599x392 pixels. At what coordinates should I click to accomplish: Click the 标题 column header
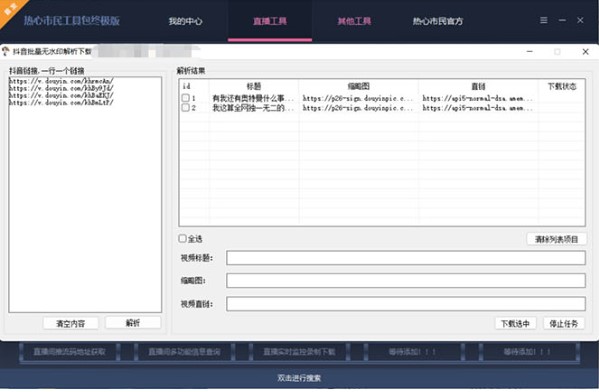[254, 86]
